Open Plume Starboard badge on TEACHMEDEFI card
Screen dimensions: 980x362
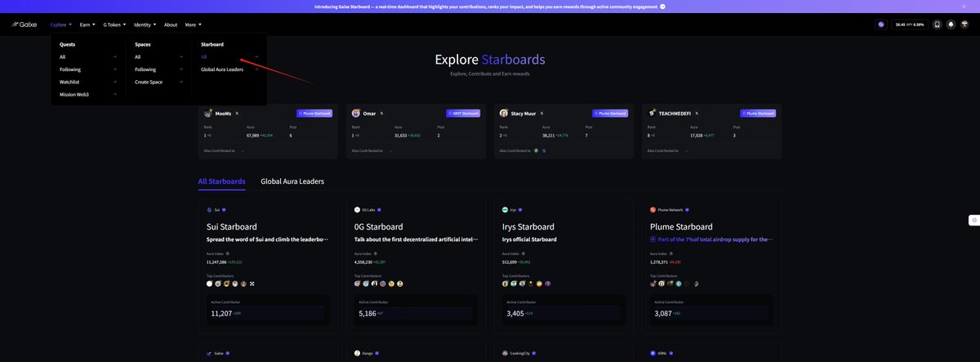758,114
